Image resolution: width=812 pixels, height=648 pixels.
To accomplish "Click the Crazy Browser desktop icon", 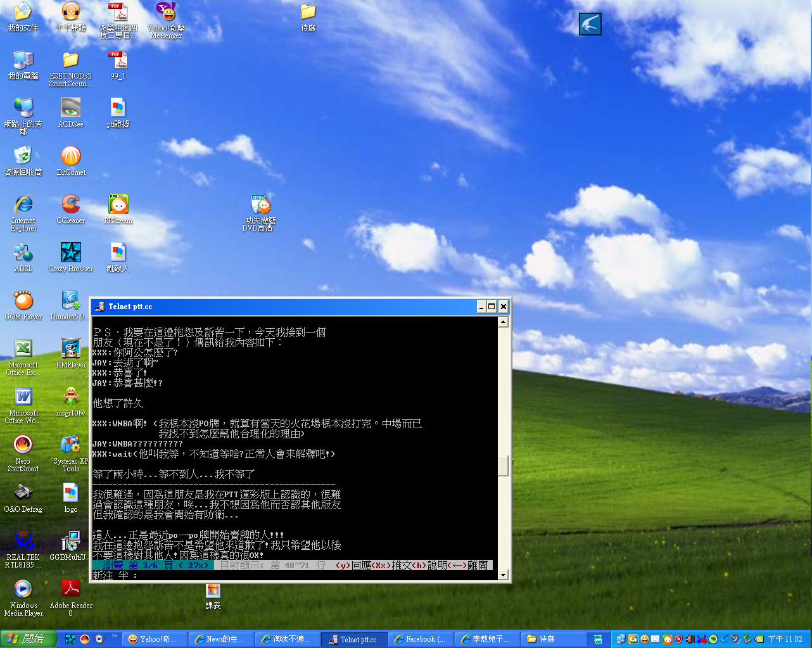I will click(x=71, y=253).
